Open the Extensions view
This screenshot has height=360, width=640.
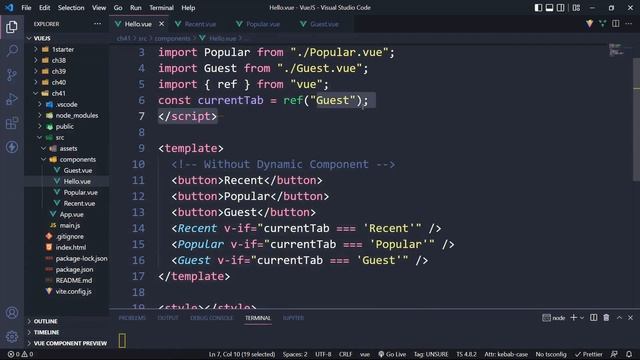point(12,123)
